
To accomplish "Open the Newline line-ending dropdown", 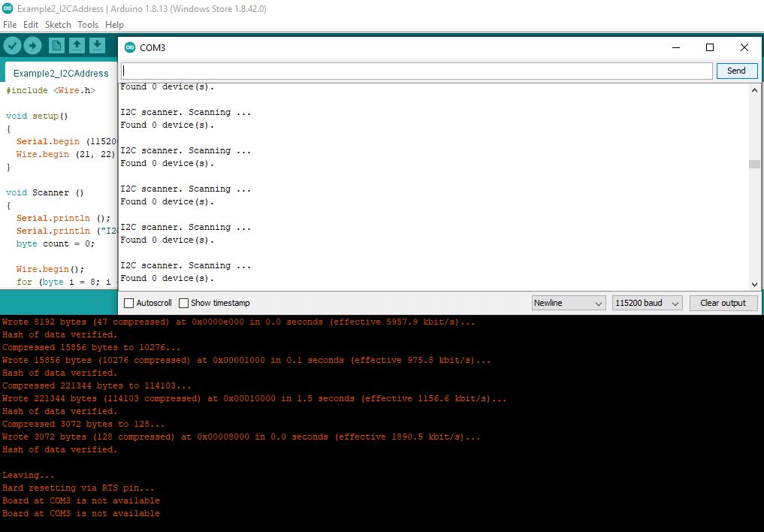I will point(568,303).
